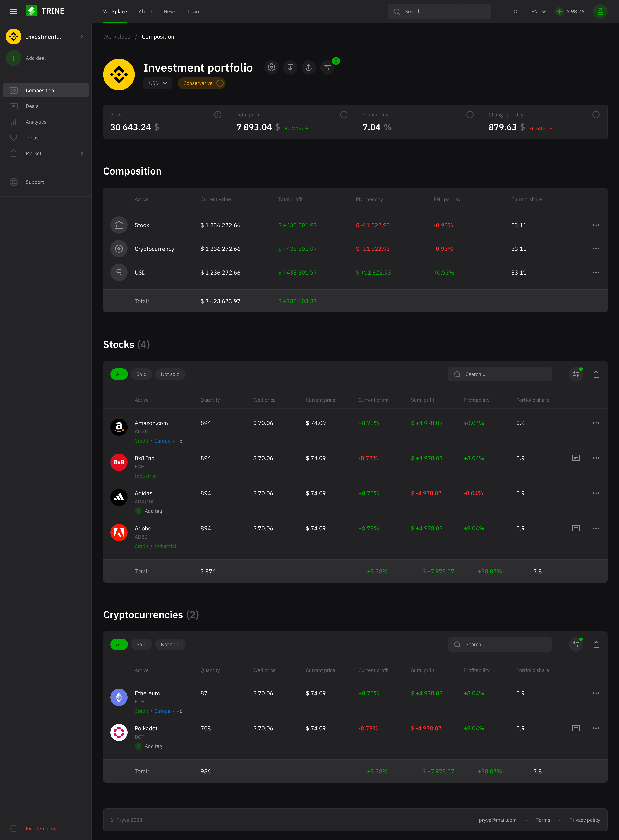The height and width of the screenshot is (840, 619).
Task: Switch to the News top tab
Action: coord(170,12)
